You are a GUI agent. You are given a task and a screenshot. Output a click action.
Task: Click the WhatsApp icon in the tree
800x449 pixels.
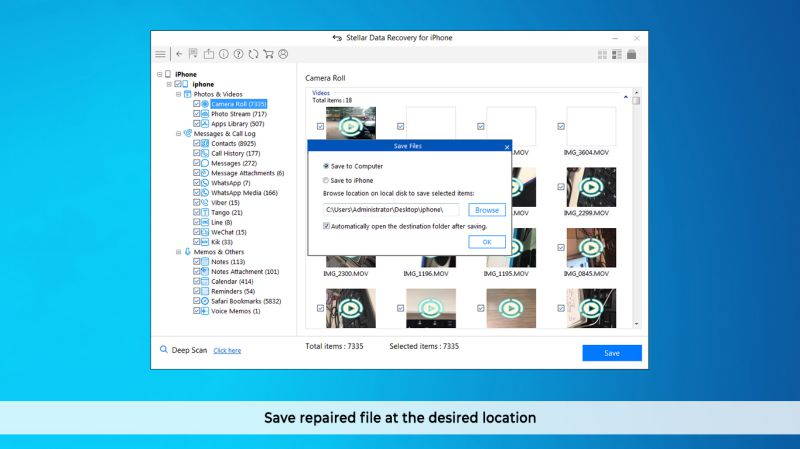click(204, 183)
